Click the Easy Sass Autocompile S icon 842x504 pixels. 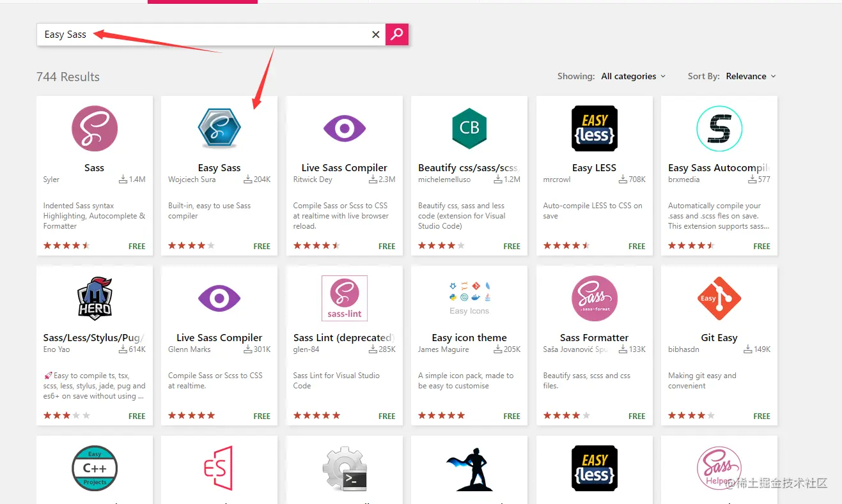click(719, 128)
